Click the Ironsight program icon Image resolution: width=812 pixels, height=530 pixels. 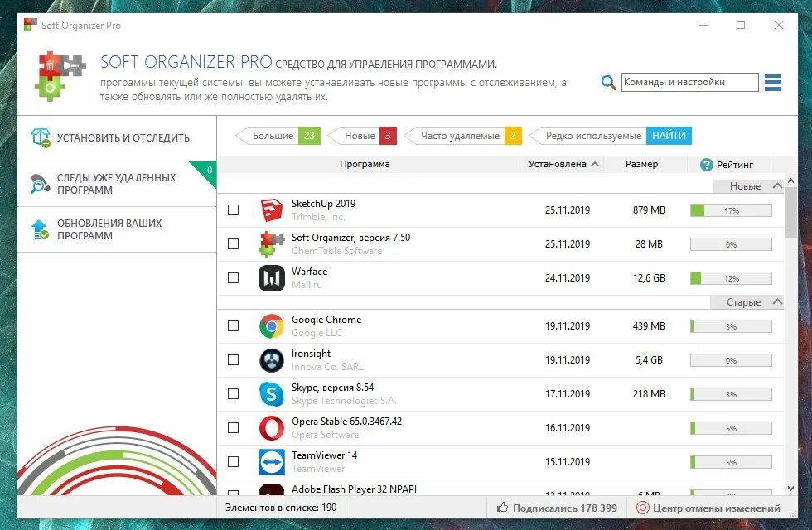272,360
